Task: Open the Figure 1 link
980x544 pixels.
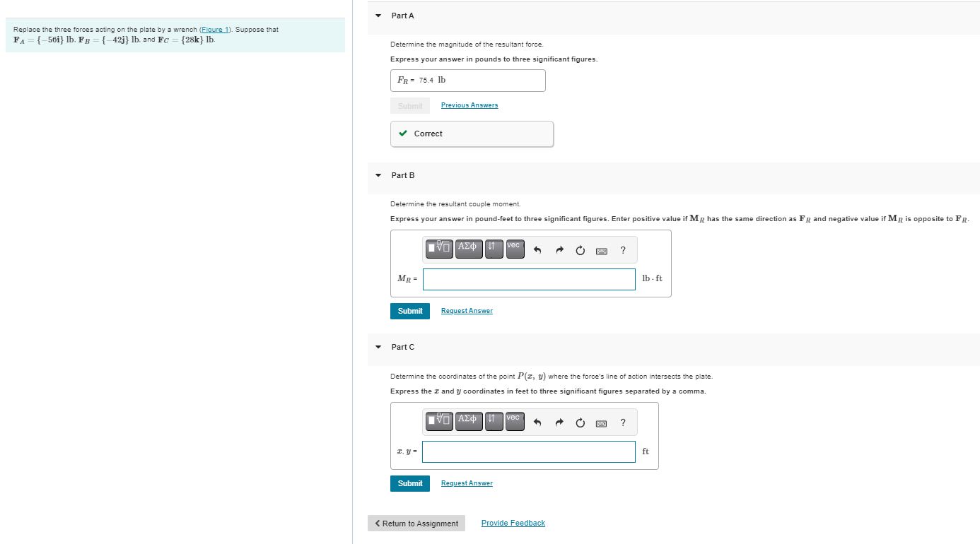Action: (x=216, y=30)
